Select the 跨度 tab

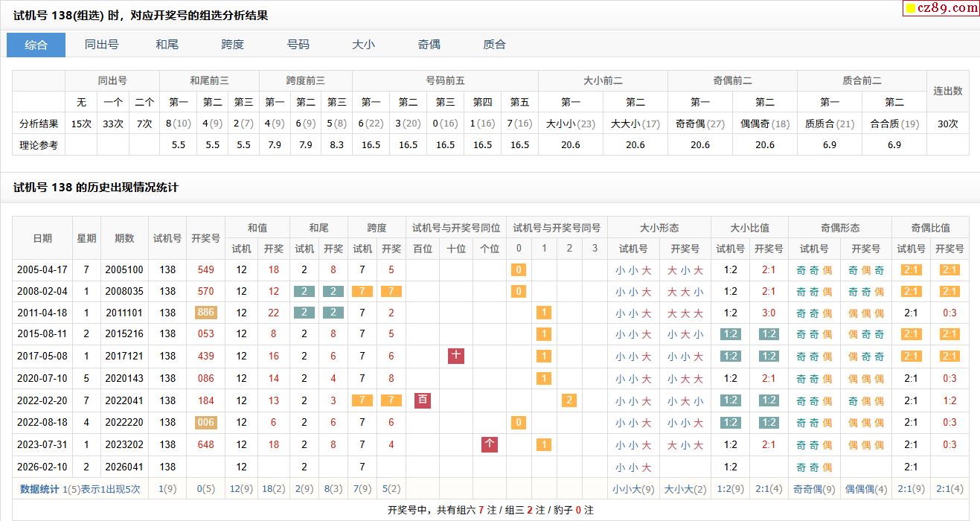[x=232, y=45]
